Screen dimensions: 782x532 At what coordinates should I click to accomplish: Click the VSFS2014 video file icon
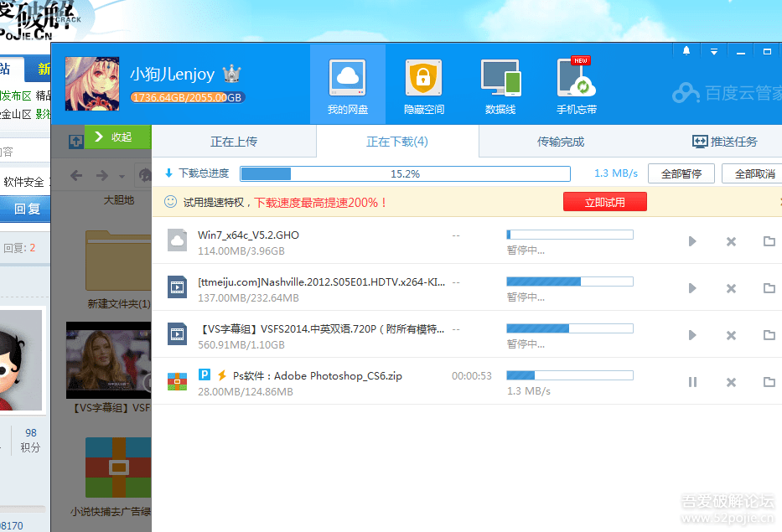point(177,334)
